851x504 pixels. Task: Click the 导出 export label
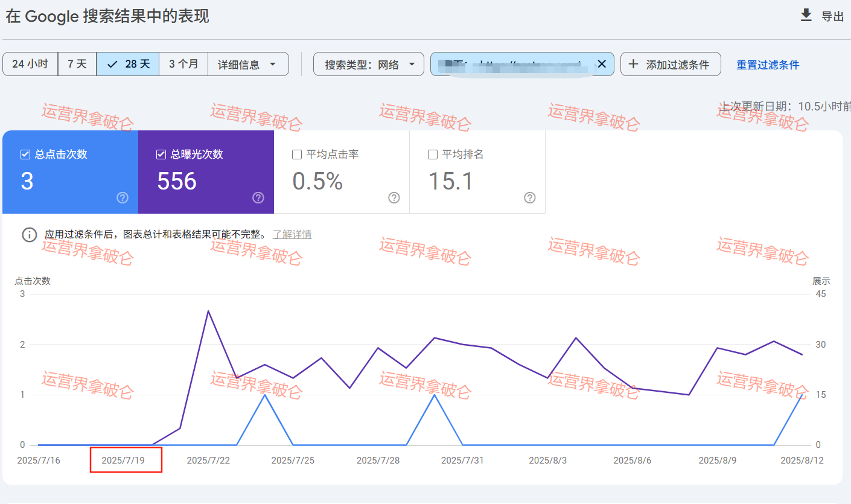pos(832,16)
